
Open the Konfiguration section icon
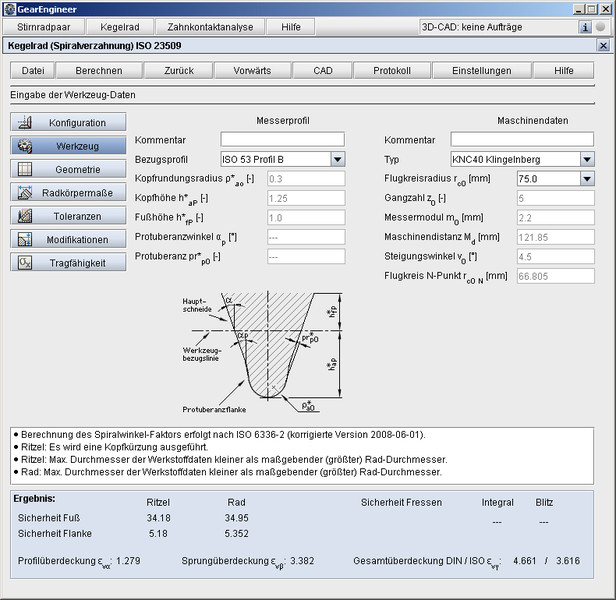25,122
